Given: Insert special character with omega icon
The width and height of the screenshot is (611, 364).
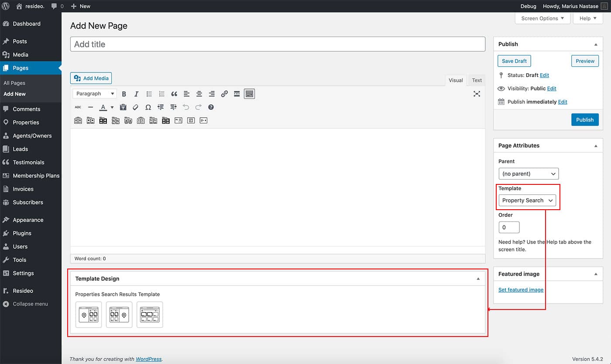Looking at the screenshot, I should click(148, 107).
